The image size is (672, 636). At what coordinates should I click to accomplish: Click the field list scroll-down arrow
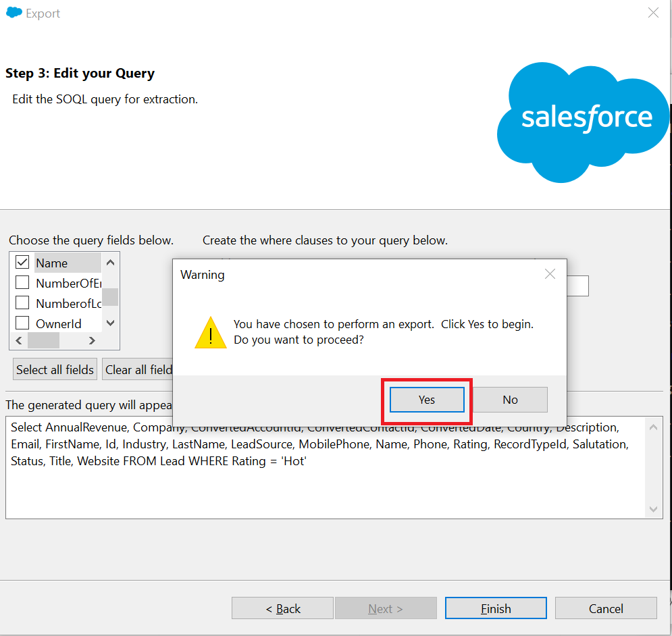[110, 323]
